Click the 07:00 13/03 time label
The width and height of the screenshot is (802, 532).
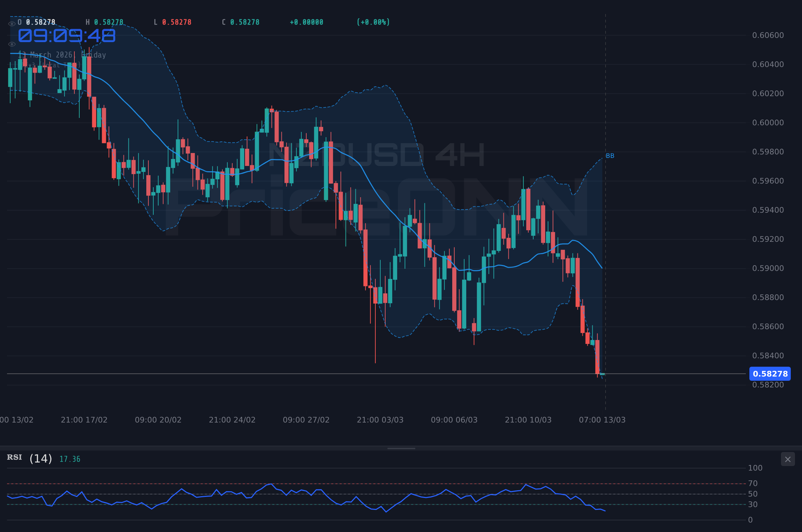[602, 420]
